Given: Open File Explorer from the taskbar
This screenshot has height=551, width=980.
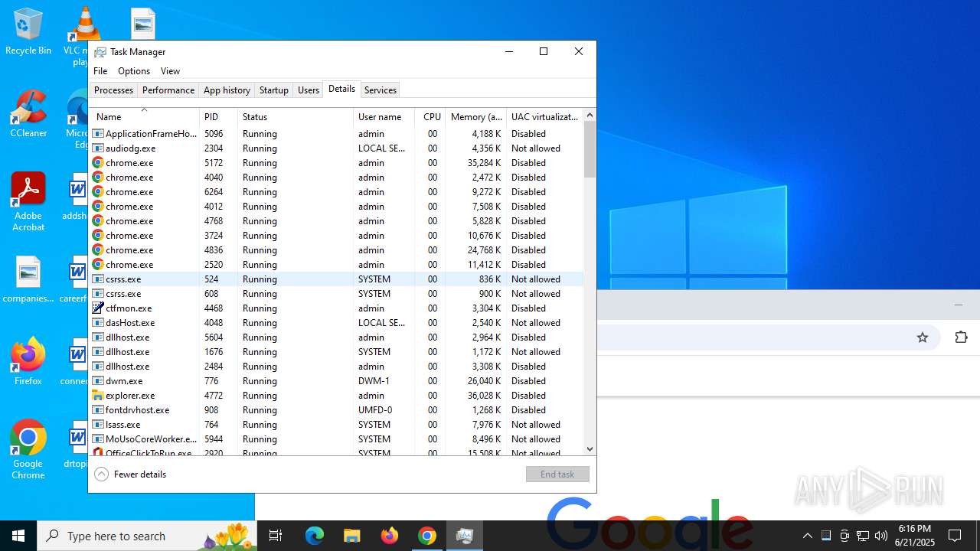Looking at the screenshot, I should [x=352, y=536].
